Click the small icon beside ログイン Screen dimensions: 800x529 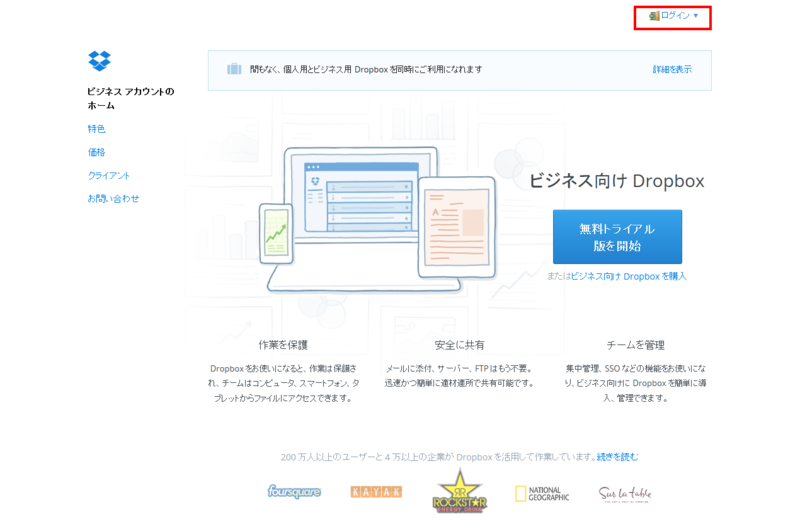click(x=654, y=16)
